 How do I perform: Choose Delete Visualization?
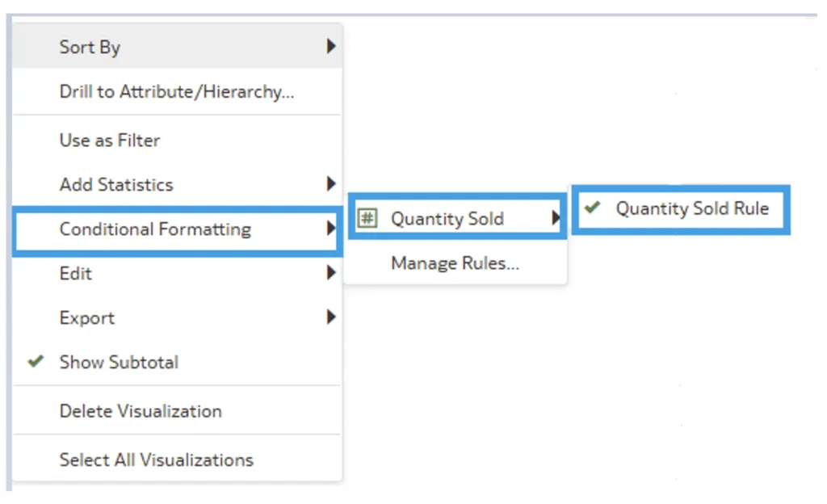[141, 410]
